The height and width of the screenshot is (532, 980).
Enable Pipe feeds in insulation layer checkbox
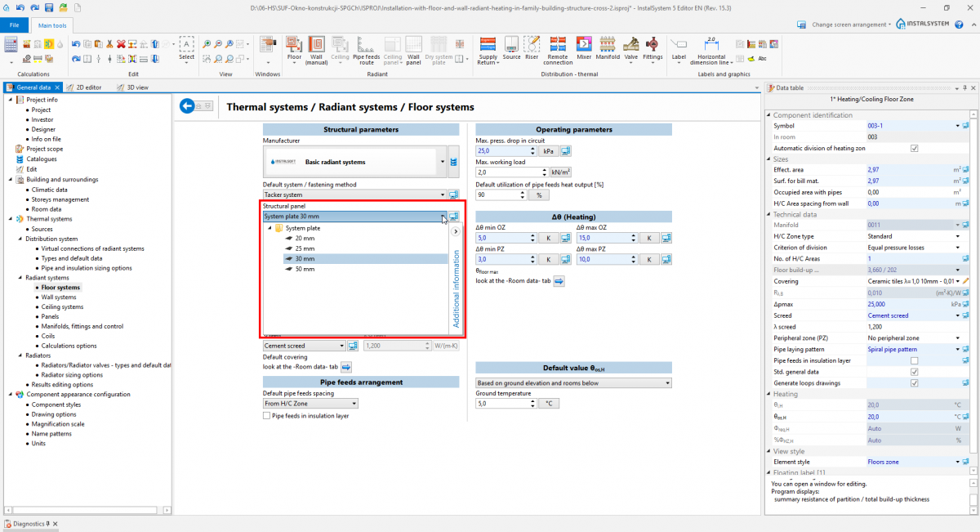coord(267,416)
